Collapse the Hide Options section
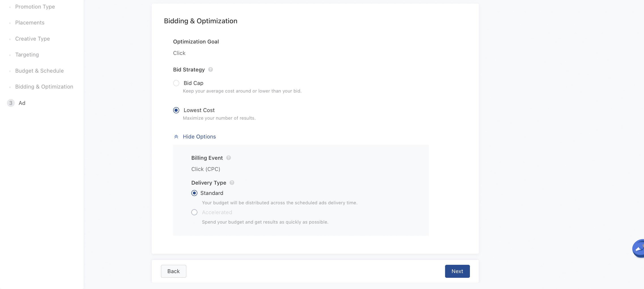 (x=199, y=137)
